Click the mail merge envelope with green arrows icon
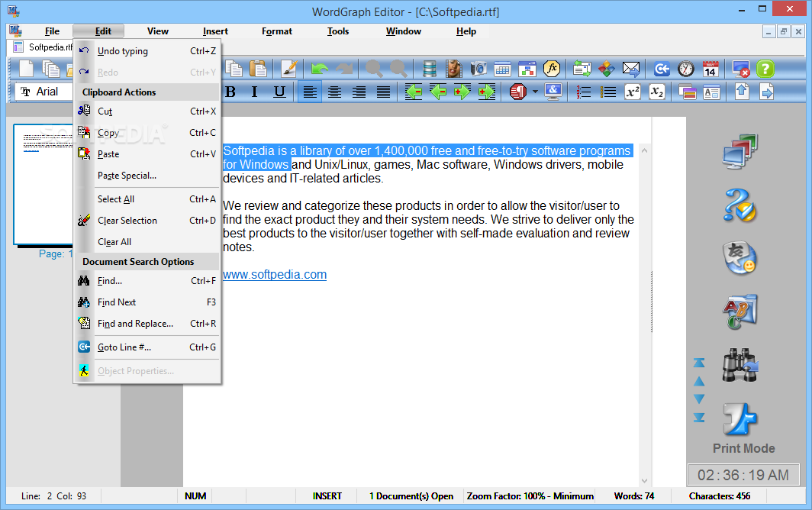The width and height of the screenshot is (812, 510). point(582,69)
